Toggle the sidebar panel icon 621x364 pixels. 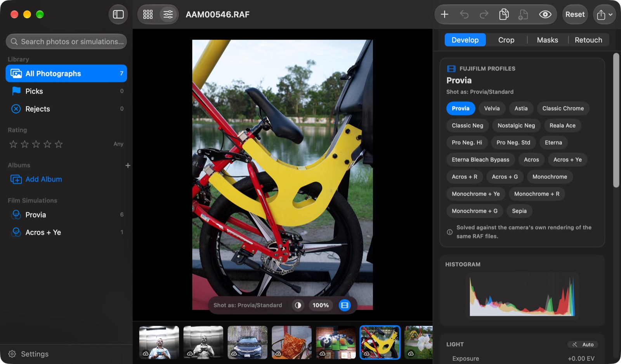pos(118,14)
